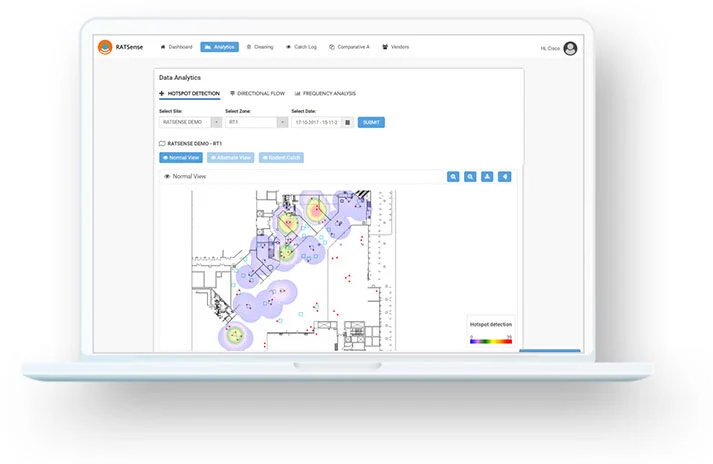The width and height of the screenshot is (713, 464).
Task: Click the rightmost blue map toolbar icon
Action: click(x=505, y=176)
